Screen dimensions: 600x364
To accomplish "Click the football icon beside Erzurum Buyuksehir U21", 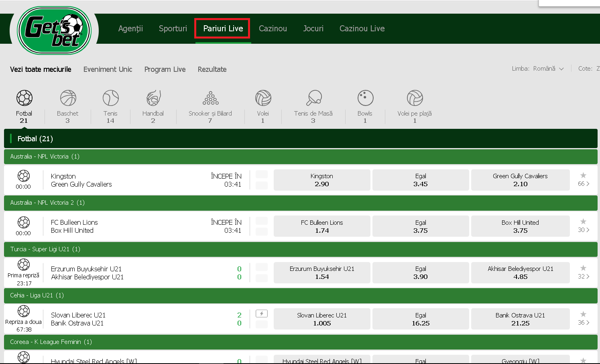I will pos(24,264).
